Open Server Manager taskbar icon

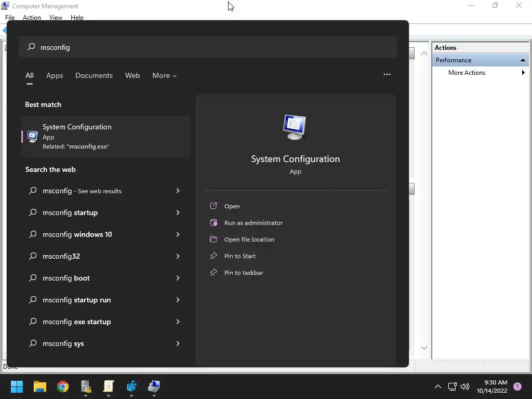[86, 387]
